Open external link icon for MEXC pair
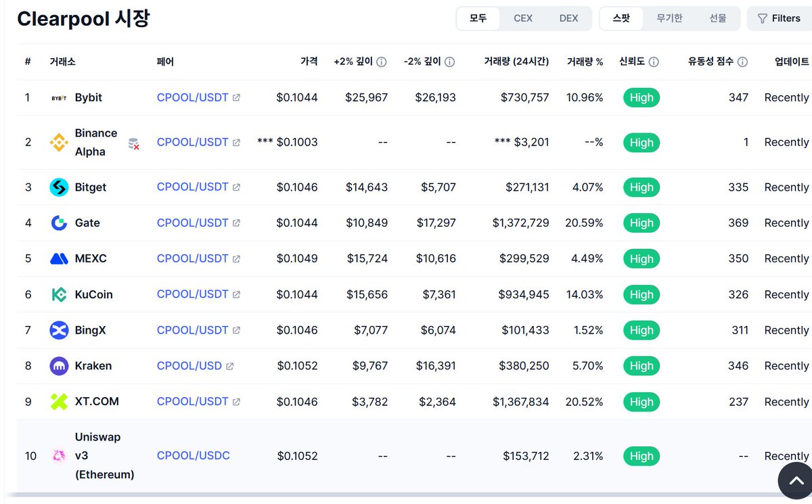This screenshot has width=812, height=504. coord(236,258)
